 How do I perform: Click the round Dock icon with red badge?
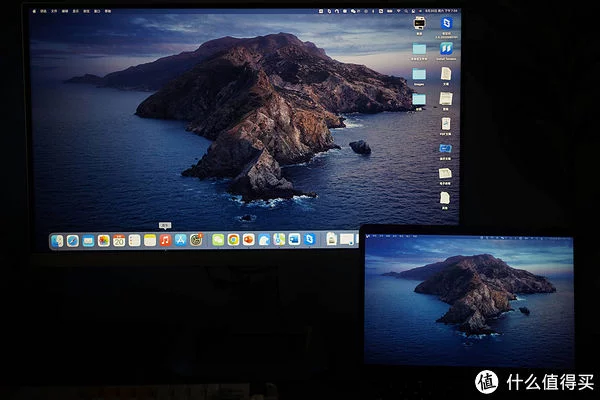coord(196,240)
